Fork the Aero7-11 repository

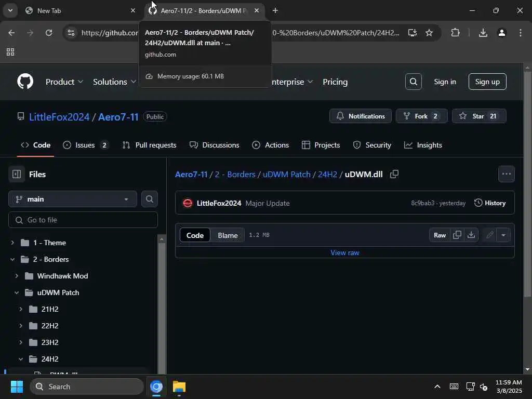[422, 116]
